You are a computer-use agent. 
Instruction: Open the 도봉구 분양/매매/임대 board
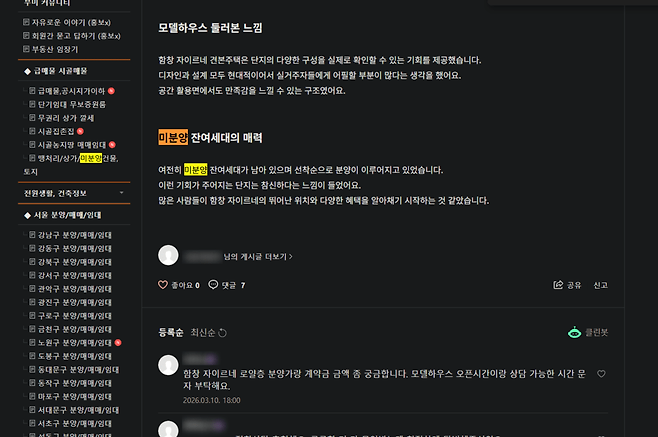(75, 356)
